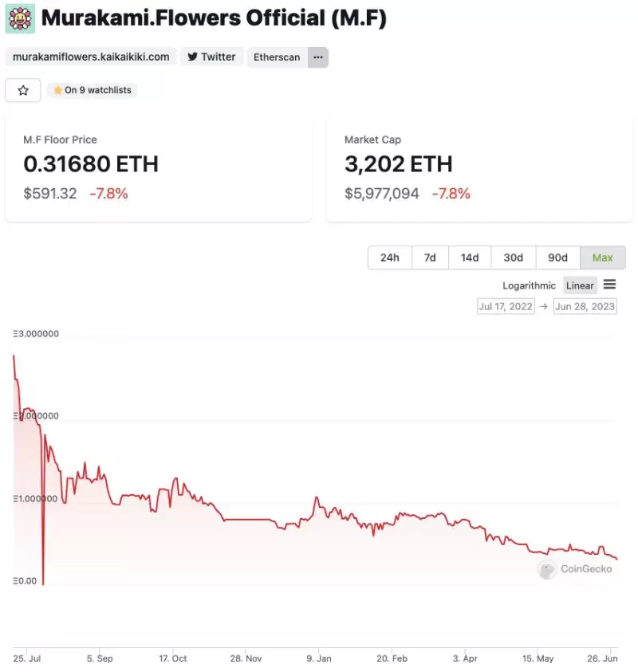Switch chart to Logarithmic scale

529,285
